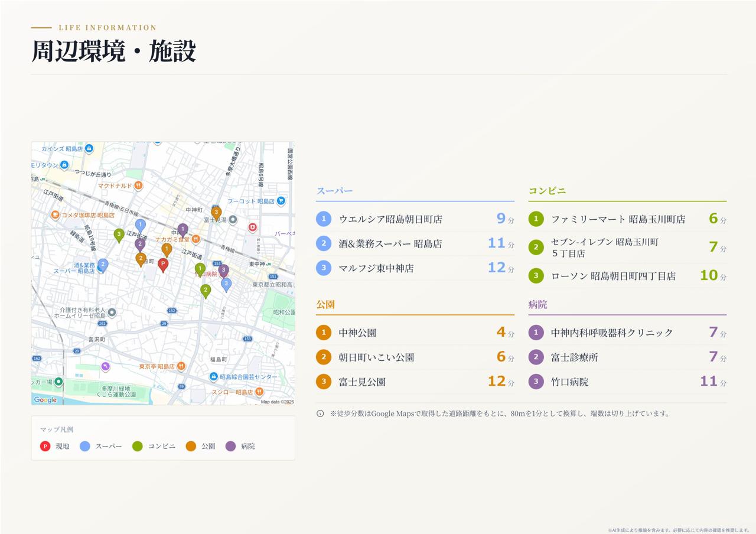Select blue supermarket pin 2 on the map

pyautogui.click(x=103, y=265)
